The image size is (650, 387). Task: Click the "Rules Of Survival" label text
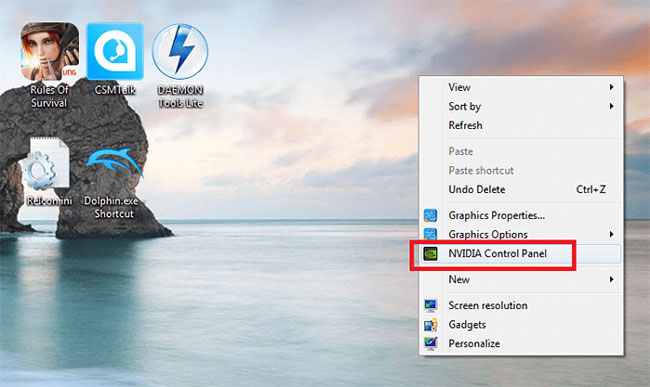tap(49, 96)
